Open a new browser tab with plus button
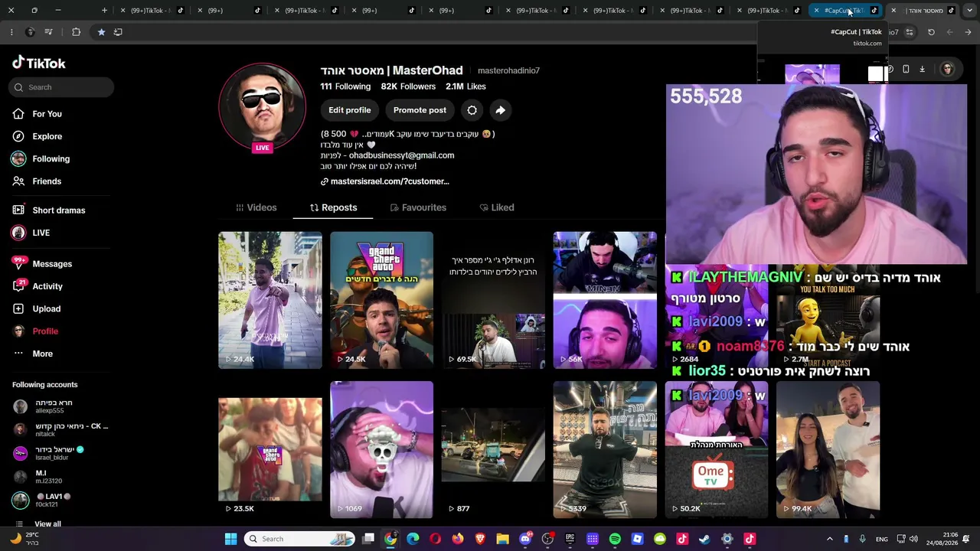Viewport: 980px width, 551px height. (x=104, y=11)
